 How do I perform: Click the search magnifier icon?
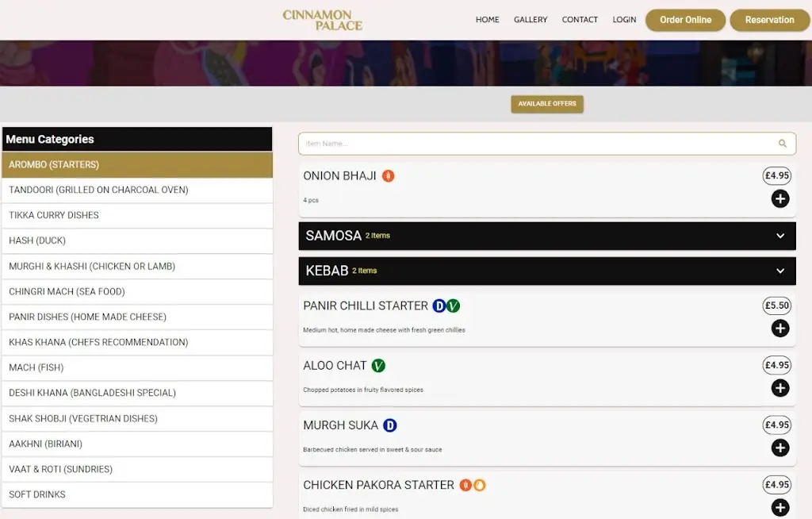pyautogui.click(x=783, y=143)
